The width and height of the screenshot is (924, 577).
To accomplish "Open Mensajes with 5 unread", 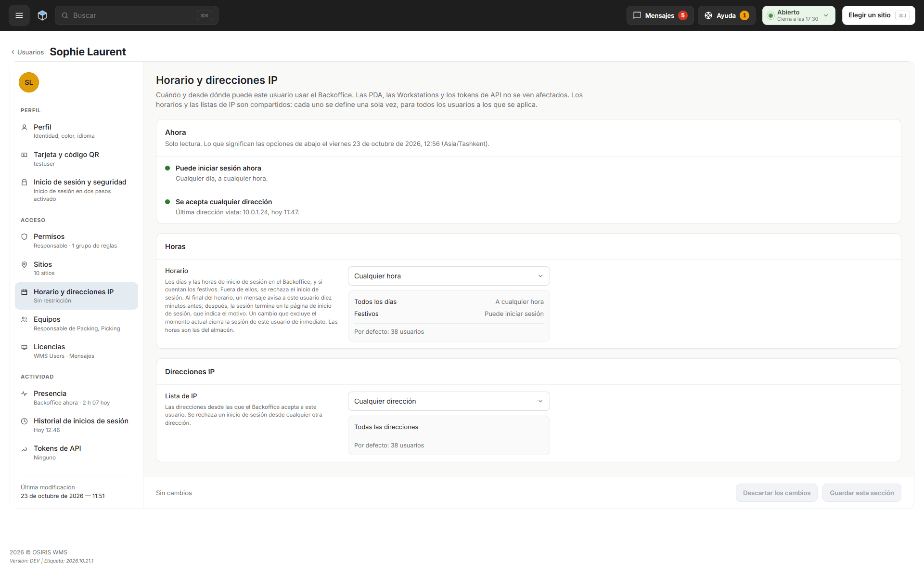I will coord(660,15).
